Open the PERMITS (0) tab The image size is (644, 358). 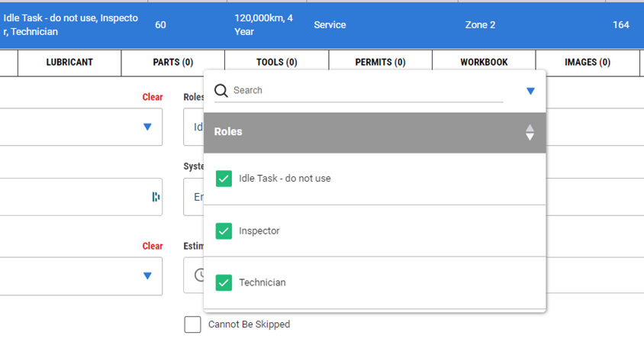click(x=380, y=63)
